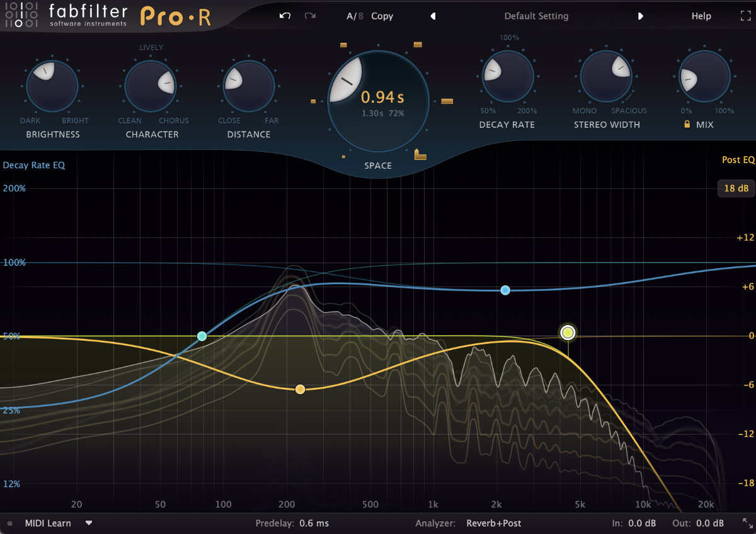Click the 1.30s 72% readout
Image resolution: width=756 pixels, height=534 pixels.
pos(383,113)
